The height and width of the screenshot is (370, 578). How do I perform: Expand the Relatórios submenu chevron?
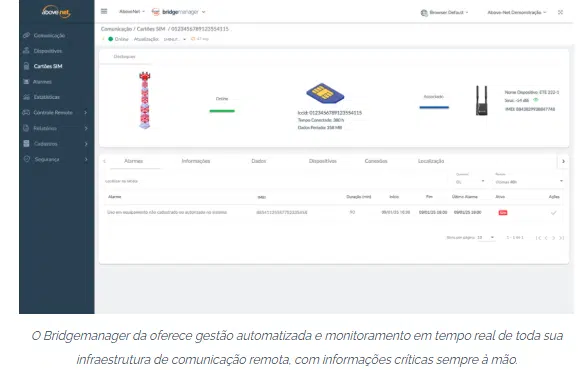pyautogui.click(x=86, y=128)
